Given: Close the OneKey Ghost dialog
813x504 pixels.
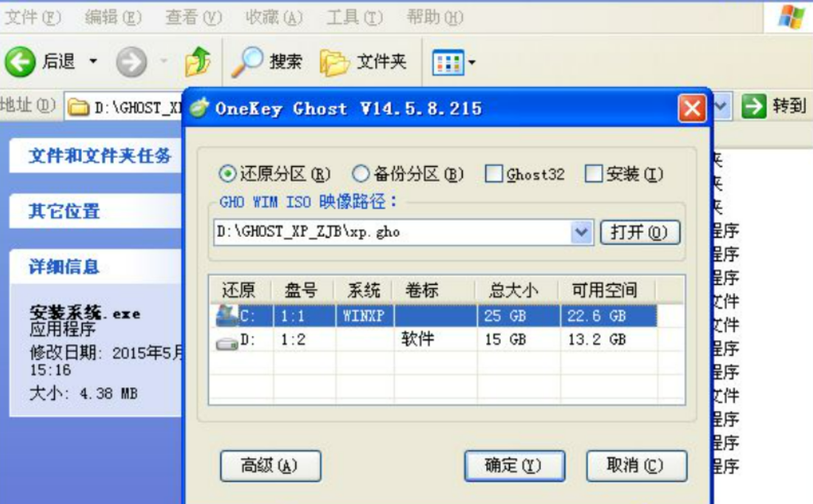Looking at the screenshot, I should [x=692, y=109].
